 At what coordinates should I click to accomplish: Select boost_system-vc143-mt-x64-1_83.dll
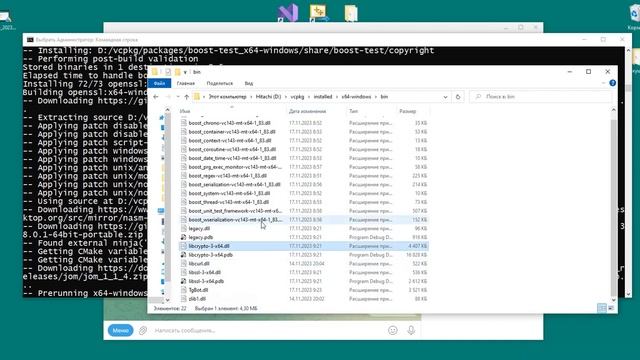click(229, 193)
